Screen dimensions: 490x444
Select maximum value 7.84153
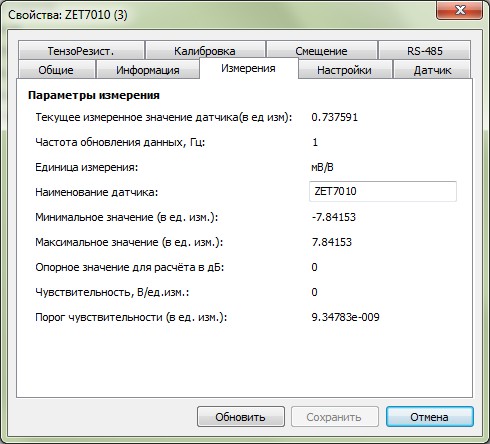[x=332, y=242]
